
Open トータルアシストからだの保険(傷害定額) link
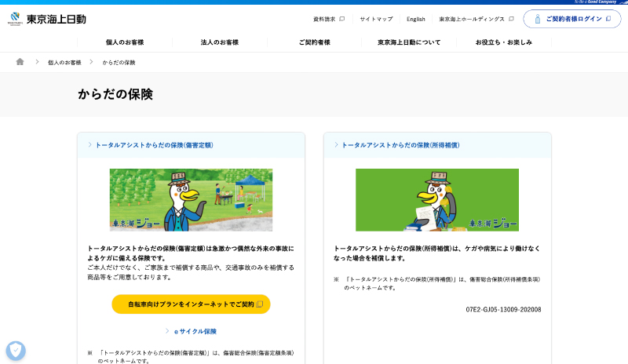click(154, 145)
